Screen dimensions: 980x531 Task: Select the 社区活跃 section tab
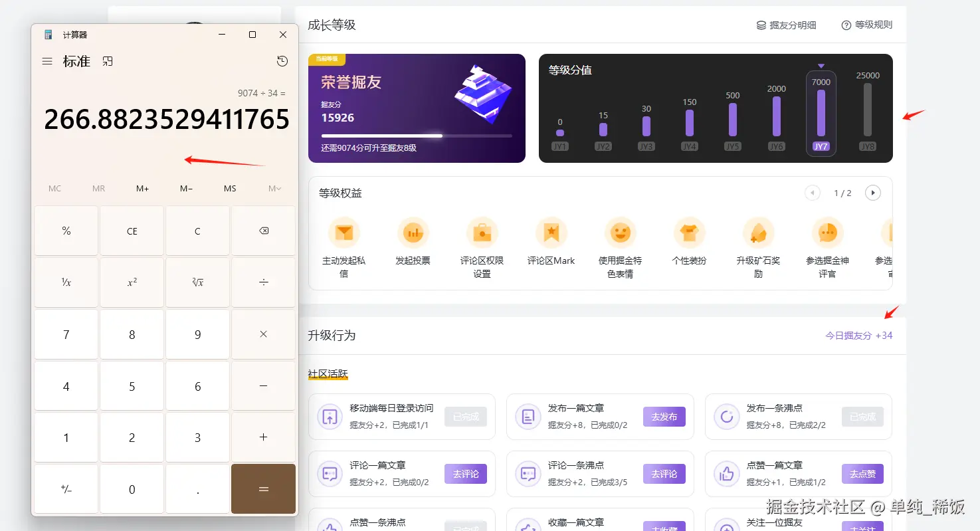(x=327, y=375)
